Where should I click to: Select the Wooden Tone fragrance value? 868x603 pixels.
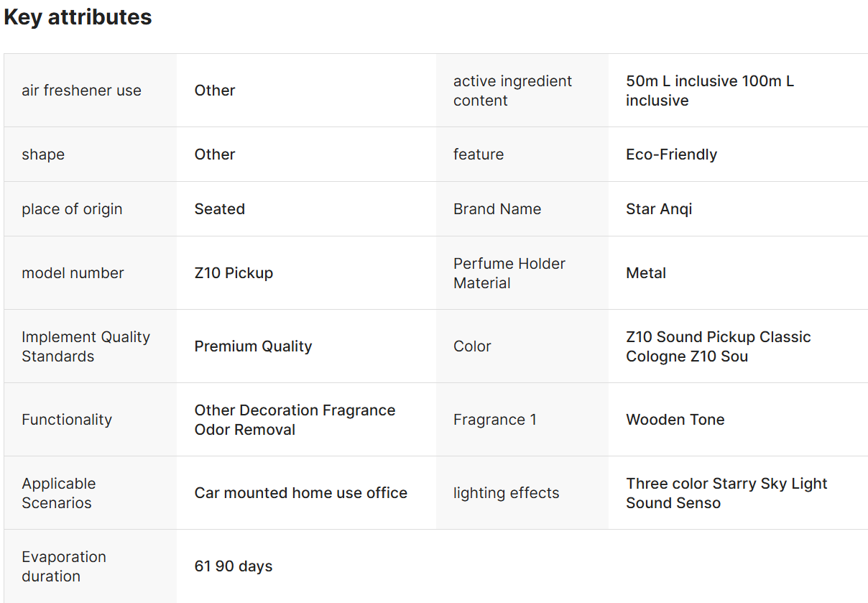click(675, 420)
